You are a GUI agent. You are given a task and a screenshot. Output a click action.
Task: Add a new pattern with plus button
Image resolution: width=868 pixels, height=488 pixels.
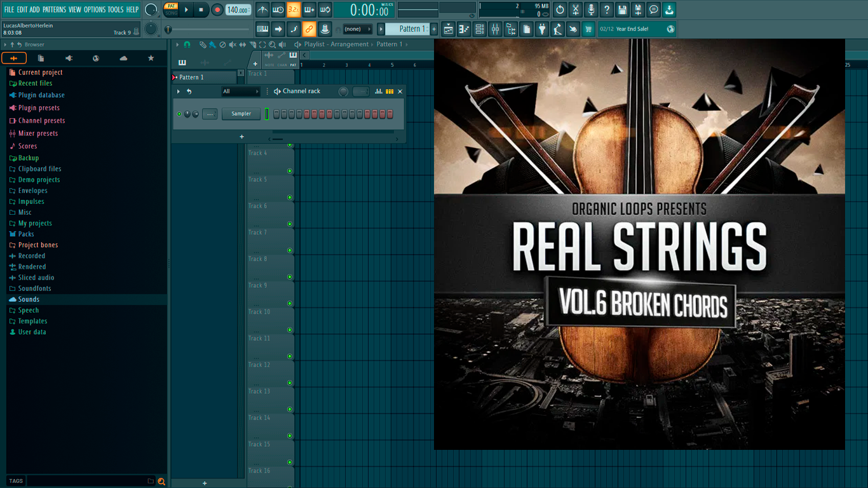(434, 29)
